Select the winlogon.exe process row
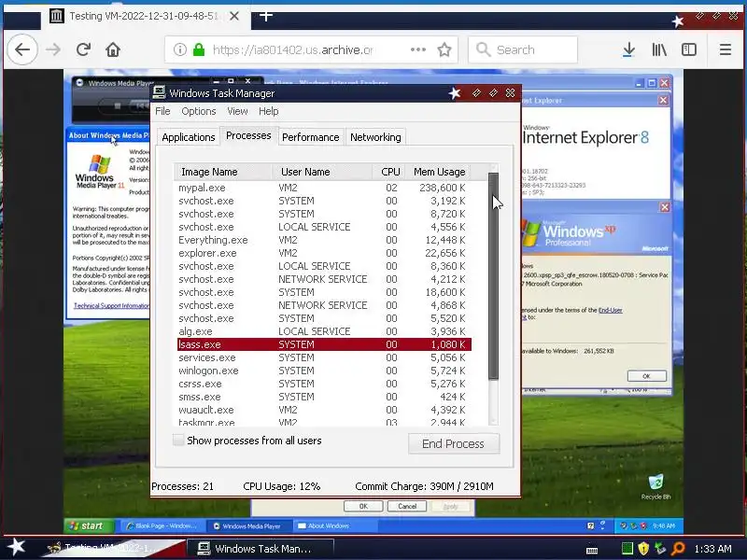 pos(324,371)
